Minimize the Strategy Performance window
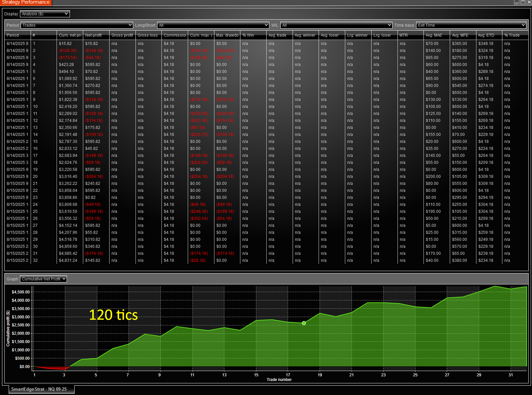This screenshot has width=532, height=395. tap(517, 2)
